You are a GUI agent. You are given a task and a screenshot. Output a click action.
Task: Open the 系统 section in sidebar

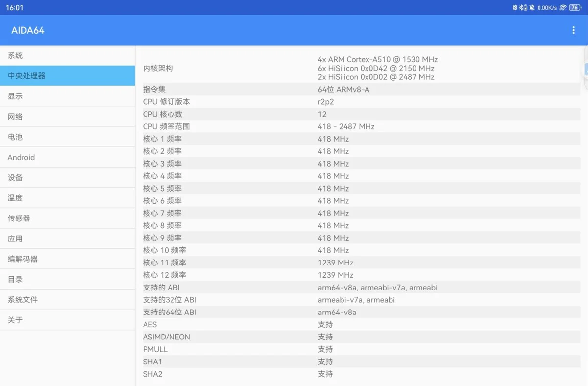click(x=68, y=56)
